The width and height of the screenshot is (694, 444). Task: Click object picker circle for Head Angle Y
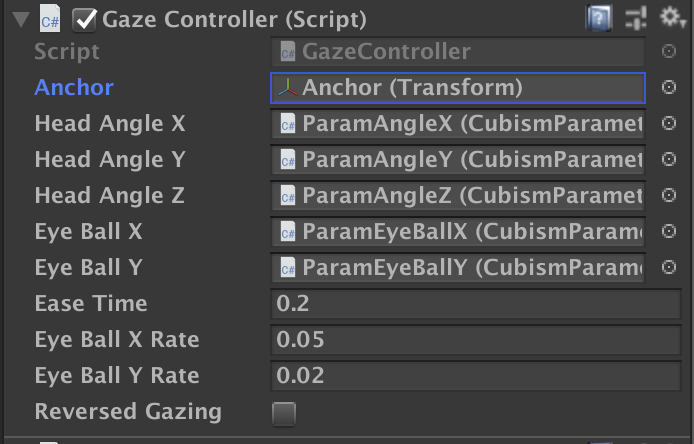(669, 160)
